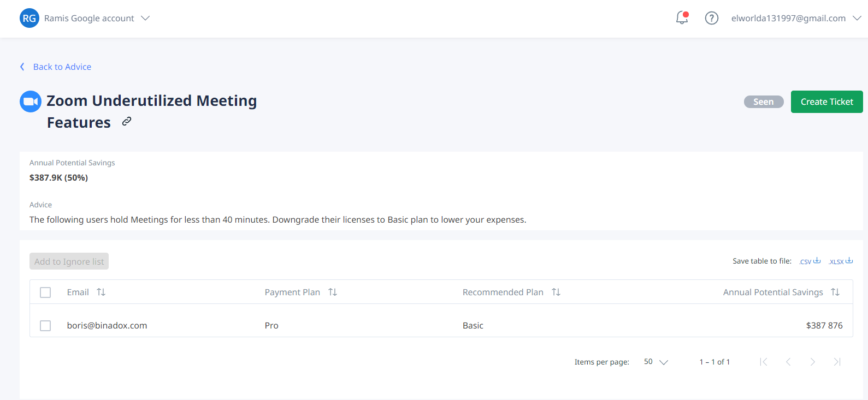Go to last page pagination icon
868x400 pixels.
[837, 362]
